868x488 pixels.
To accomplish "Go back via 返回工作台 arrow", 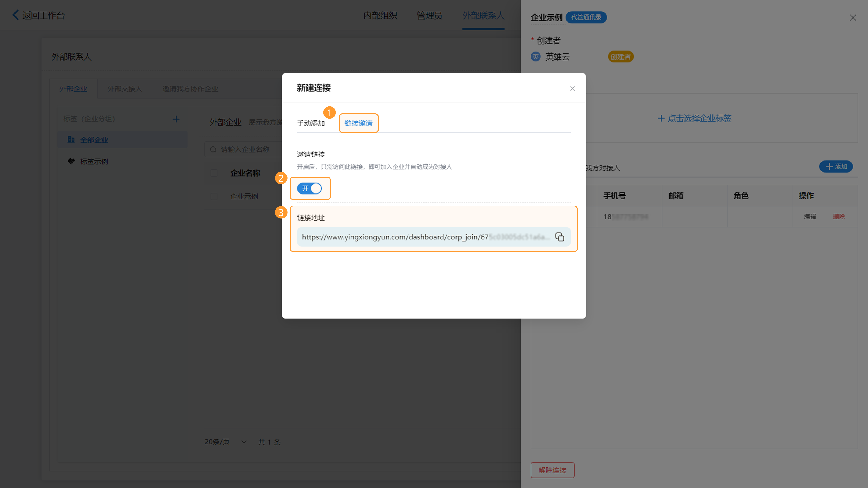I will [16, 15].
